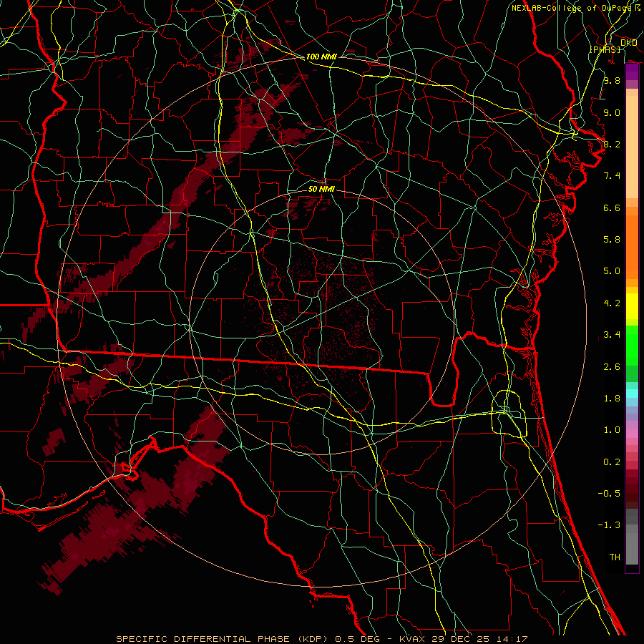
Task: Click the 'DKD' legend title text
Action: pos(628,43)
